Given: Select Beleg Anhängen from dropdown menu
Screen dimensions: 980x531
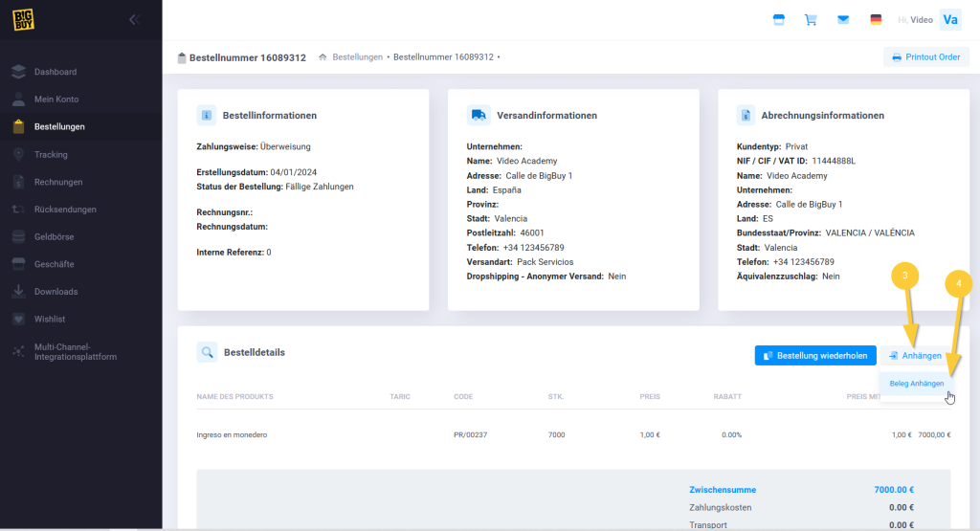Looking at the screenshot, I should (x=916, y=384).
